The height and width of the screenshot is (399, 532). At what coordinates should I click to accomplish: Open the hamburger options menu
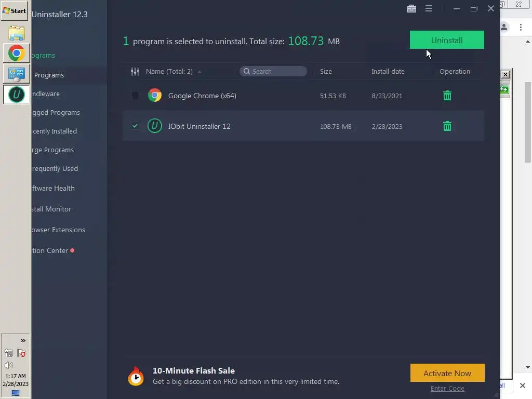[429, 8]
